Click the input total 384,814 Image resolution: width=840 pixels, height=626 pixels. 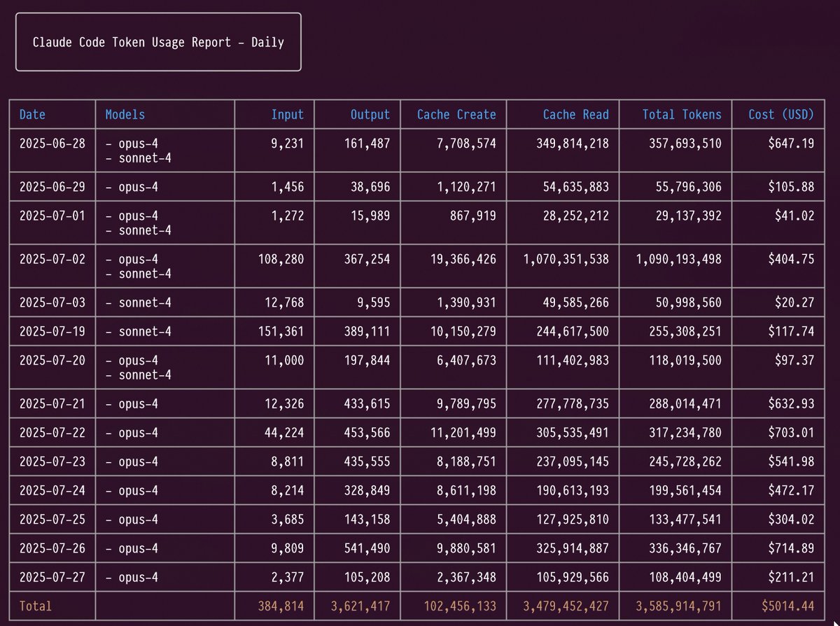point(281,606)
